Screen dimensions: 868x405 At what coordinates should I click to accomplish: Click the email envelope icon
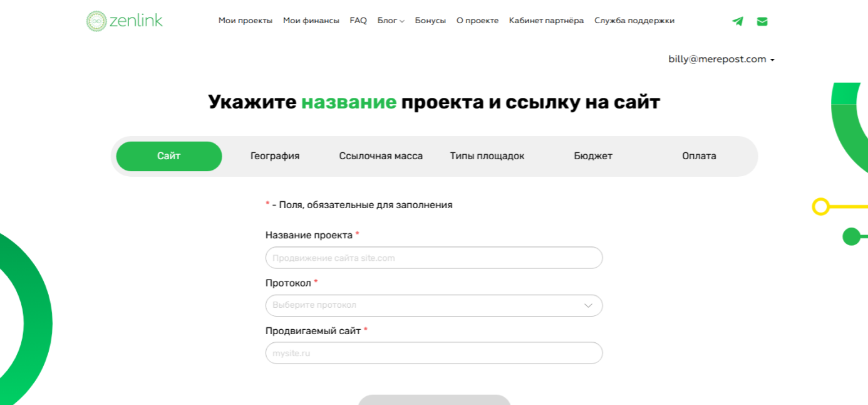pos(762,21)
